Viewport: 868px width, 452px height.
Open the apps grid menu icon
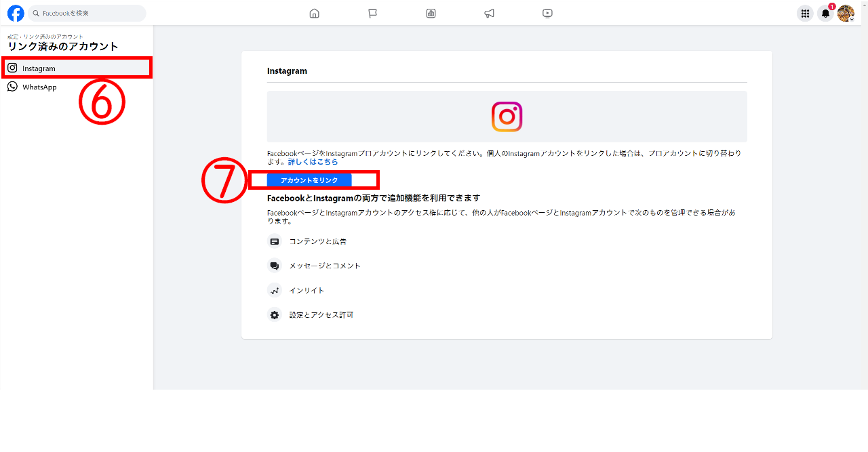pos(805,13)
